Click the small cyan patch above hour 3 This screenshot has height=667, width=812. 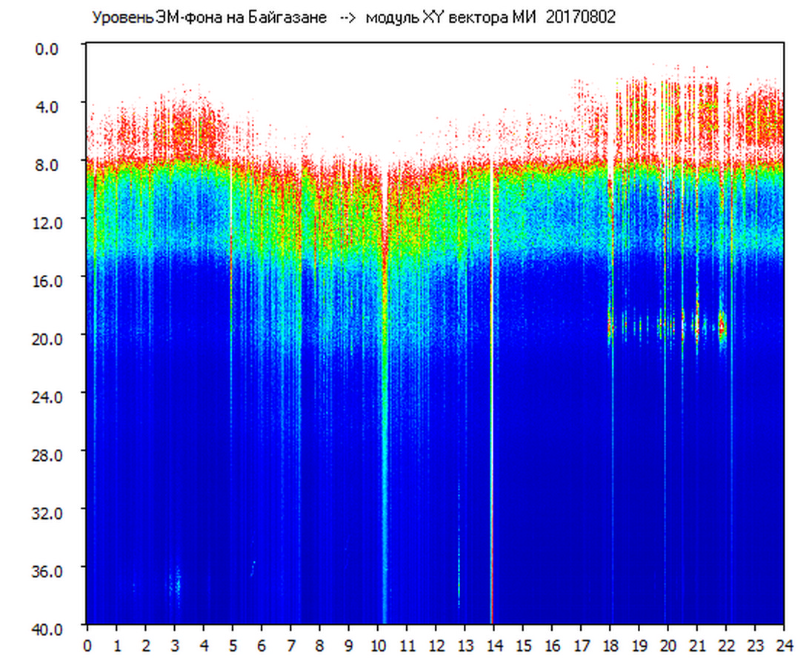(176, 582)
